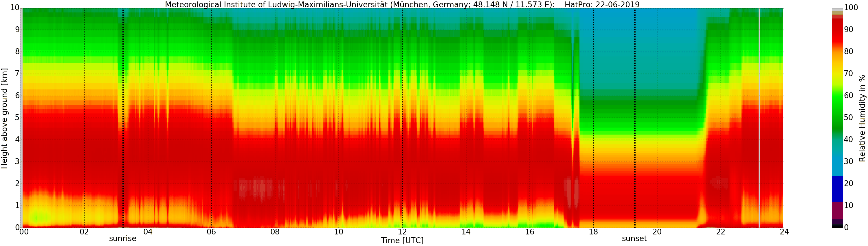Click the y-axis tick label '10'
Image resolution: width=868 pixels, height=246 pixels.
(15, 8)
